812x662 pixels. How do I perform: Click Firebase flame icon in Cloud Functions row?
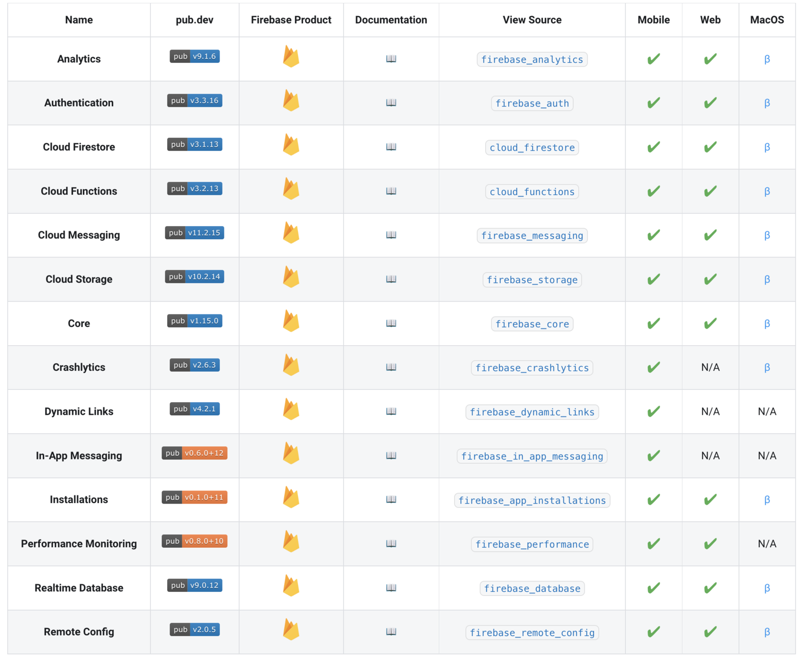click(x=291, y=189)
